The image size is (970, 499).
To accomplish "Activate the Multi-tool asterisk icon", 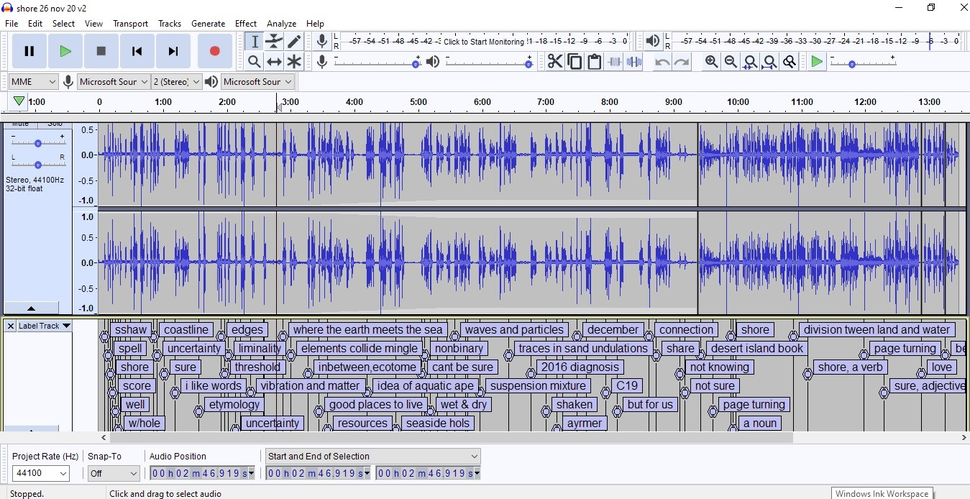I will [294, 62].
